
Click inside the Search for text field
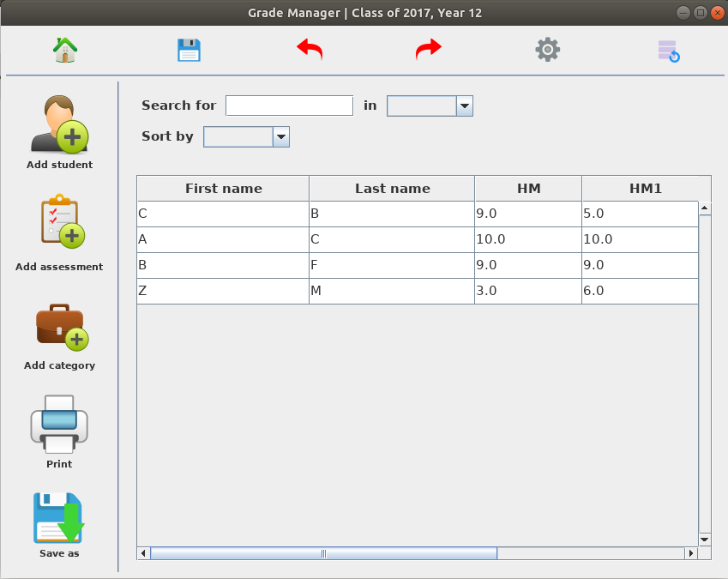(289, 106)
